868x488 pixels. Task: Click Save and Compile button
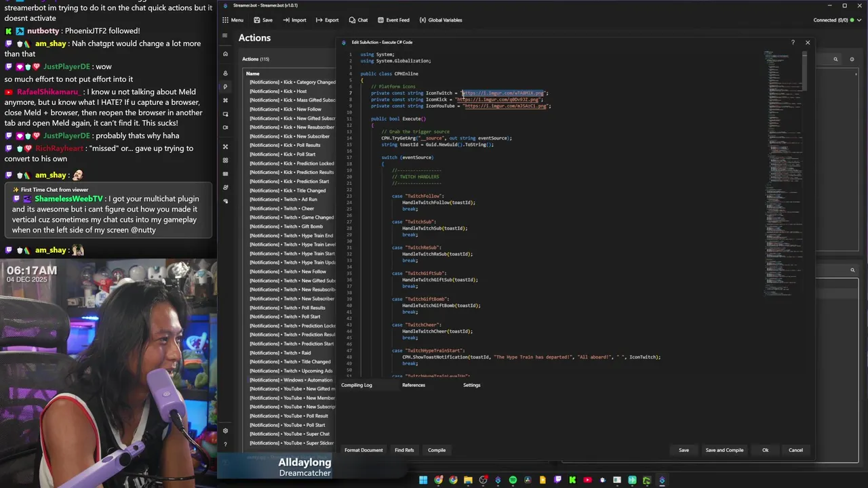[x=724, y=450]
